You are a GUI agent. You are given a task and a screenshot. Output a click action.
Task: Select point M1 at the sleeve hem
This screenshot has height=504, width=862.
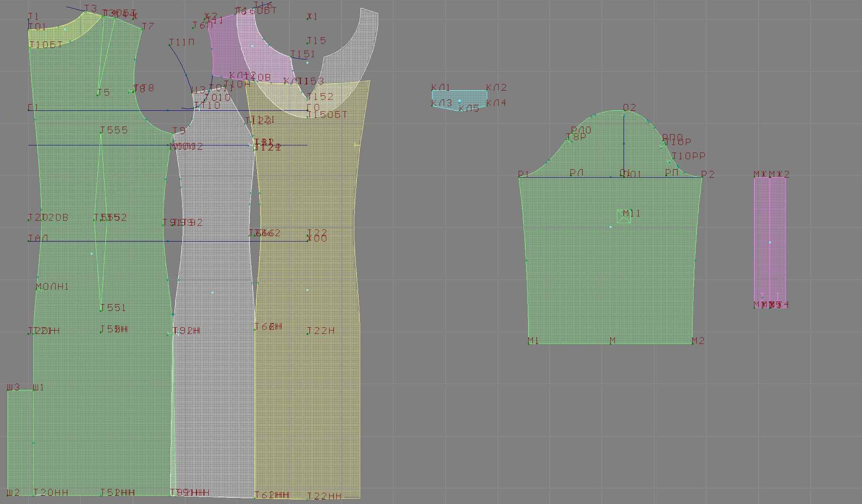[529, 344]
